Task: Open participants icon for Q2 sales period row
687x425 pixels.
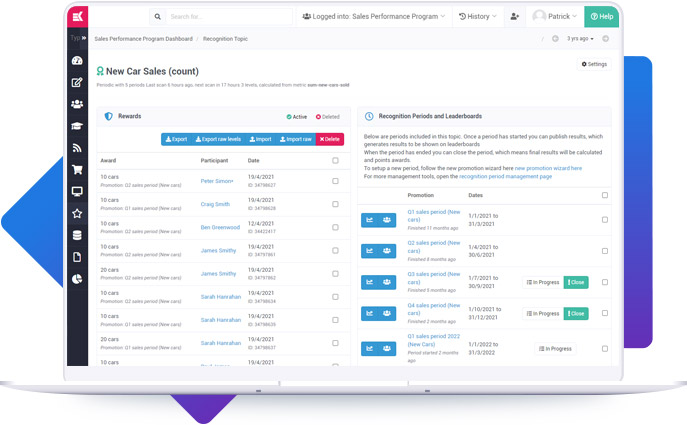Action: pos(386,251)
